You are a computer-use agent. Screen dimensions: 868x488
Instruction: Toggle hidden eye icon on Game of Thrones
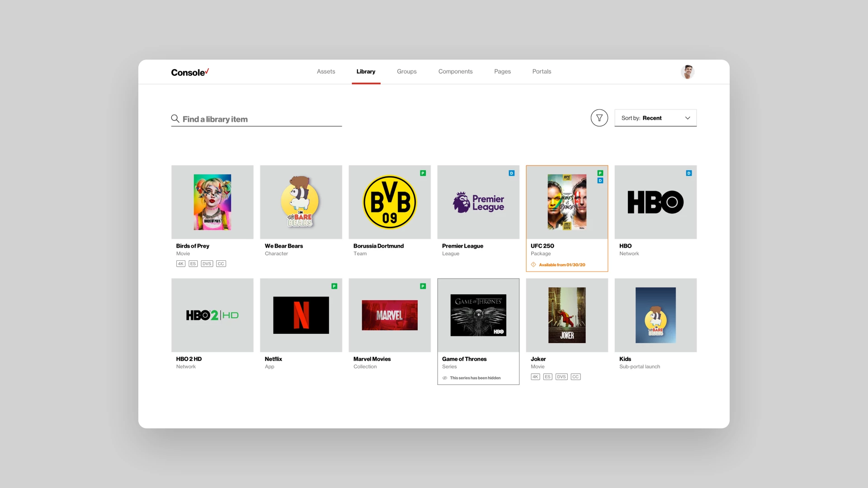(445, 378)
